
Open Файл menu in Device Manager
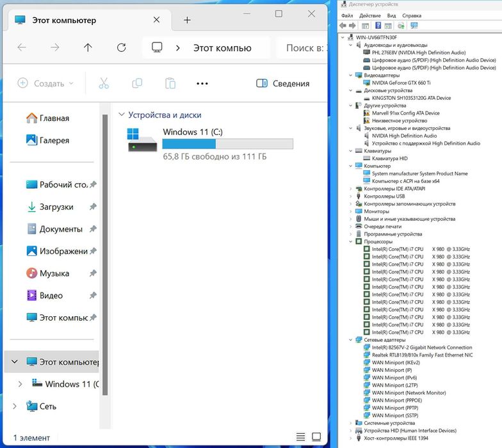click(x=347, y=15)
